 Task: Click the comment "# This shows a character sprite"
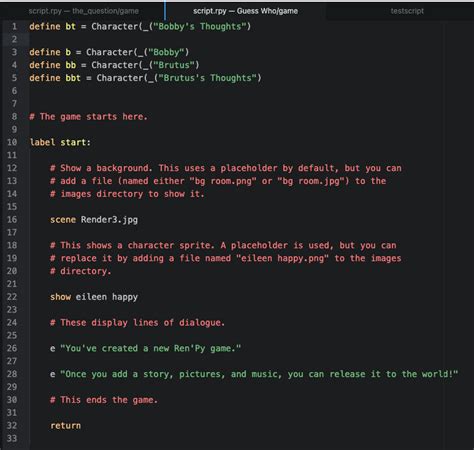(x=223, y=245)
